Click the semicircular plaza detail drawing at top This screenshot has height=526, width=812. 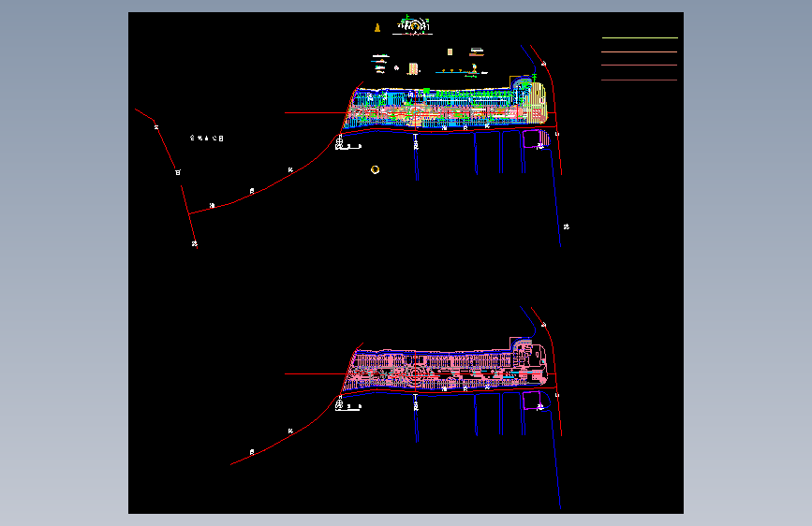click(413, 25)
